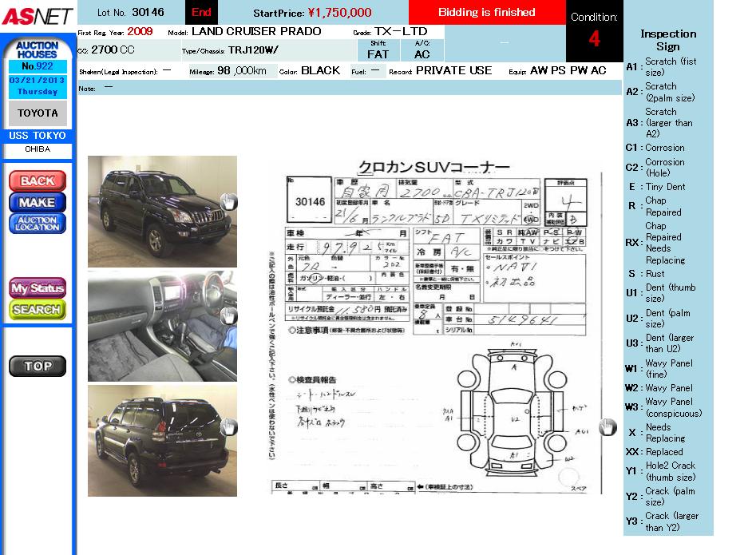Click the hand icon beside the auction sheet
The image size is (756, 555).
pos(608,428)
